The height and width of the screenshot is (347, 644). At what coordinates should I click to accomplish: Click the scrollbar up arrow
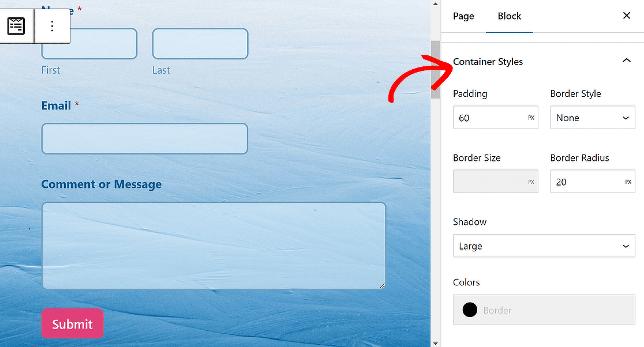435,3
